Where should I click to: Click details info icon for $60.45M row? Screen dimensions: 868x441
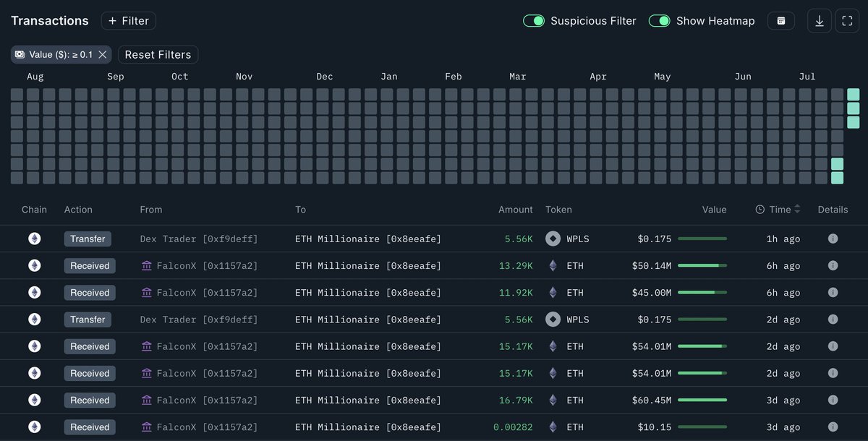(833, 400)
